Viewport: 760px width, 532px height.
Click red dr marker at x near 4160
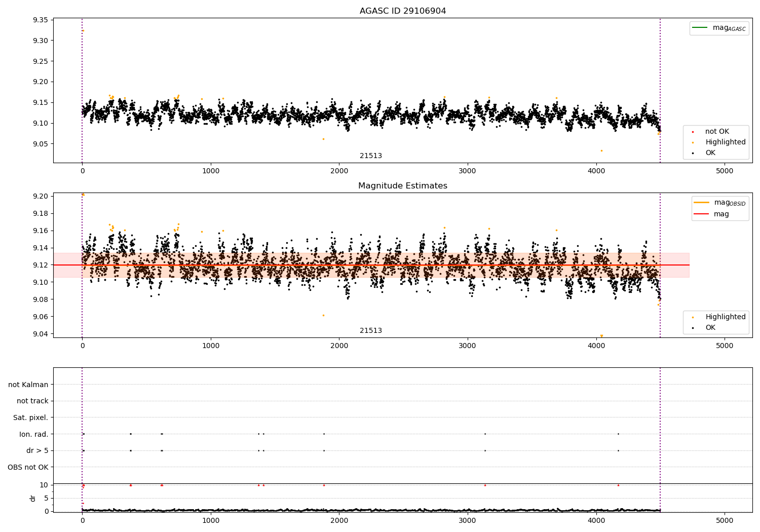pos(618,485)
